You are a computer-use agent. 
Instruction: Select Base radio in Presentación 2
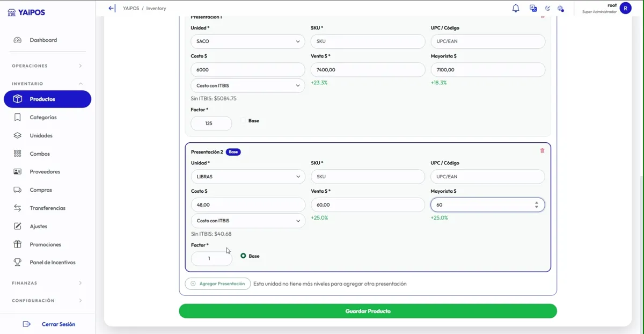[244, 256]
